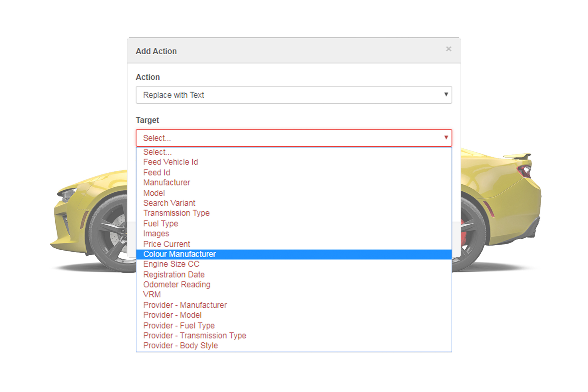This screenshot has height=392, width=588.
Task: Close the Add Action dialog
Action: coord(448,49)
